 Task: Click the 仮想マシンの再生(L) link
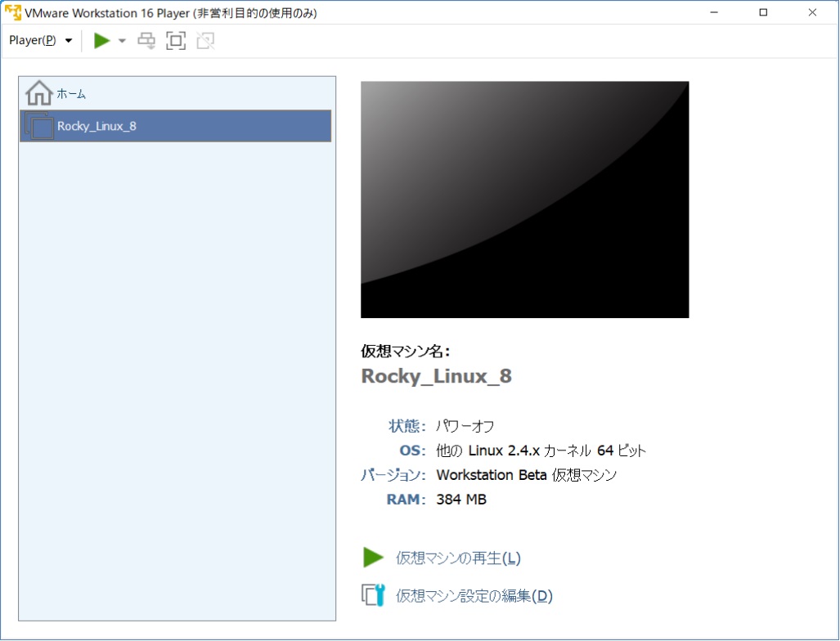coord(458,558)
